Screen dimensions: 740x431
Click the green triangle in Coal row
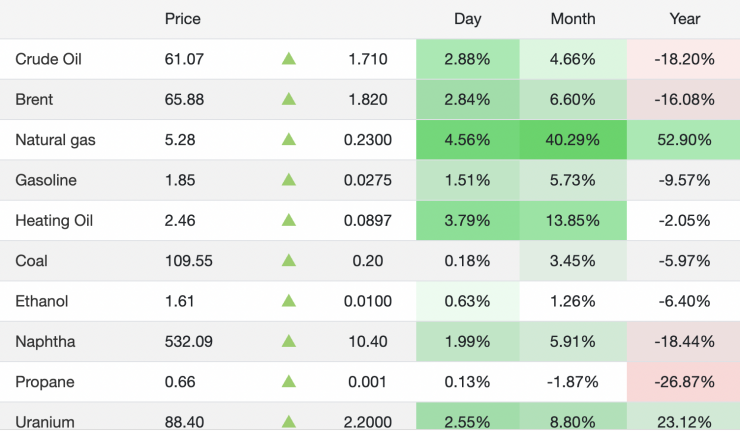coord(289,261)
